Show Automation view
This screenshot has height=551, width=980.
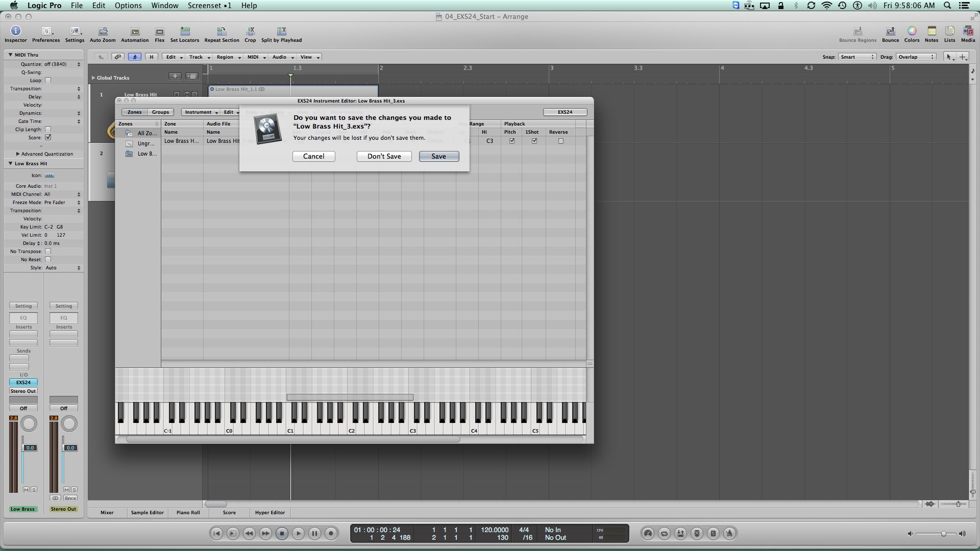(135, 35)
